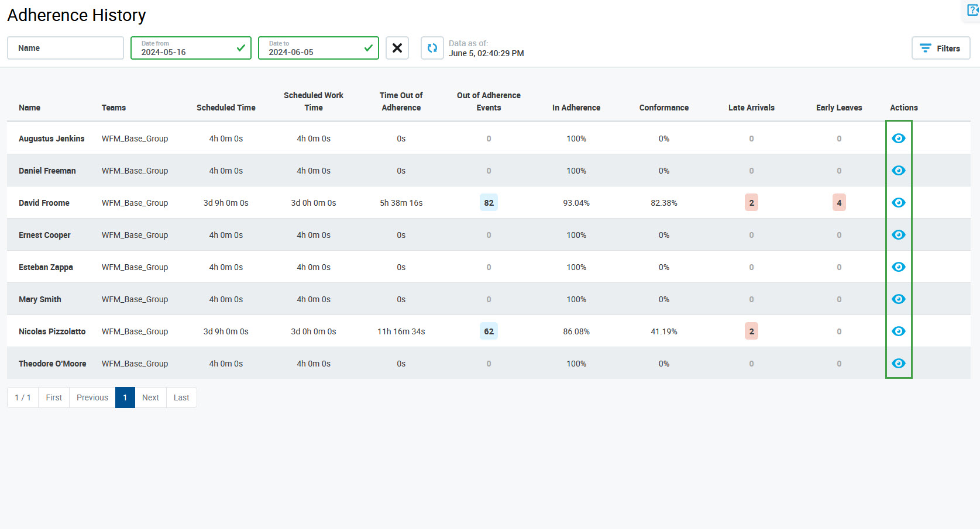
Task: Click the Name search field
Action: [65, 48]
